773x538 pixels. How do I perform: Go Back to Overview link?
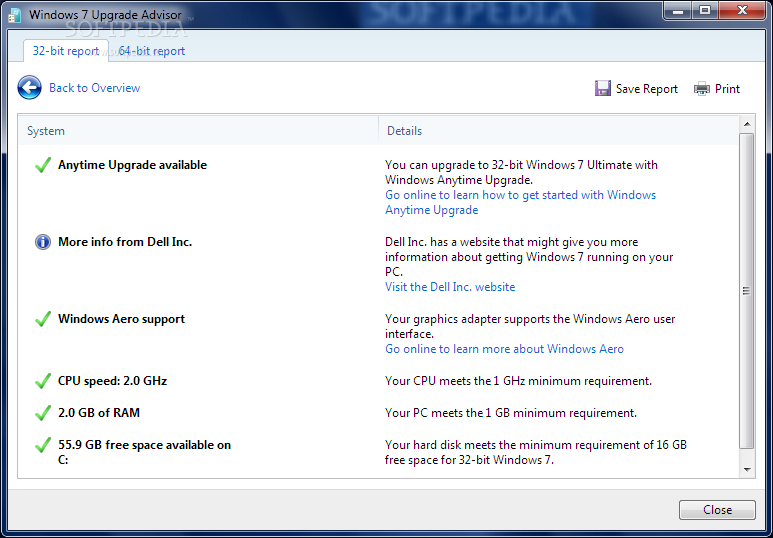pyautogui.click(x=95, y=88)
